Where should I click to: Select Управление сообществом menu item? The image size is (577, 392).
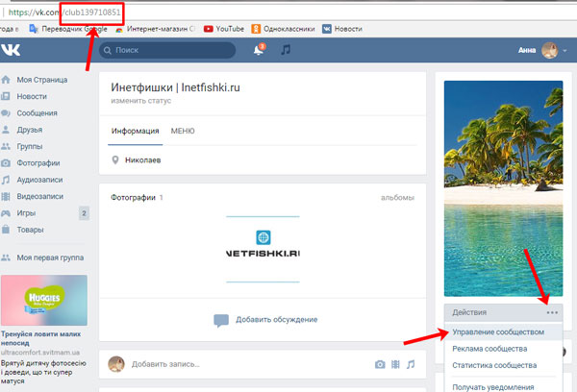click(x=498, y=332)
